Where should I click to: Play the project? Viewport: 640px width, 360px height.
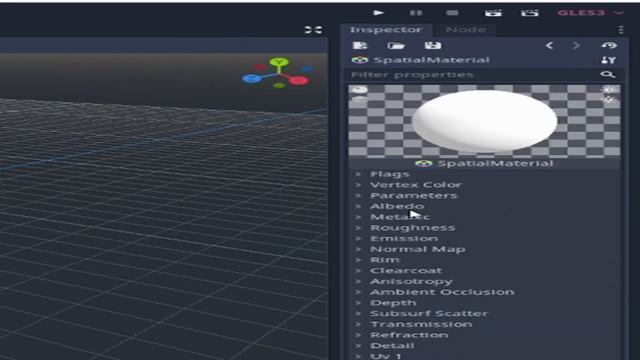[378, 13]
